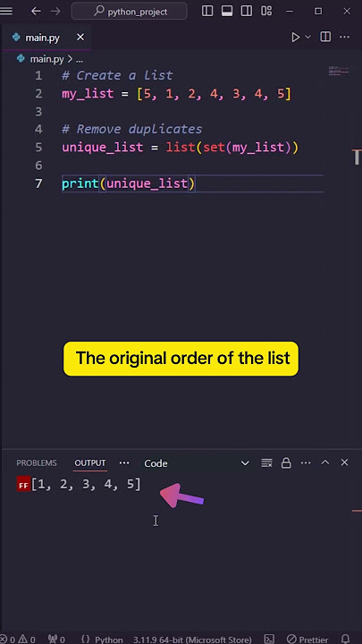
Task: Select Python 3.11.9 interpreter in status bar
Action: point(192,640)
